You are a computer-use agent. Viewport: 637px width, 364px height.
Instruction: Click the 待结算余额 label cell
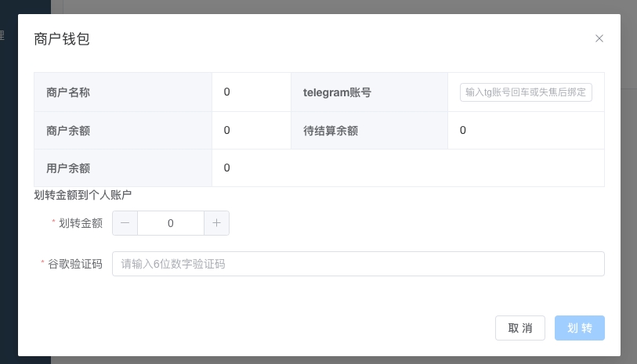[x=369, y=131]
